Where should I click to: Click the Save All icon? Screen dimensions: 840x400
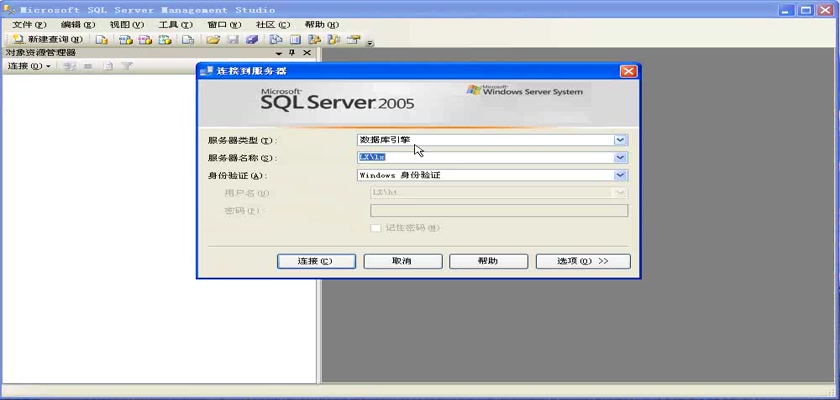(252, 40)
